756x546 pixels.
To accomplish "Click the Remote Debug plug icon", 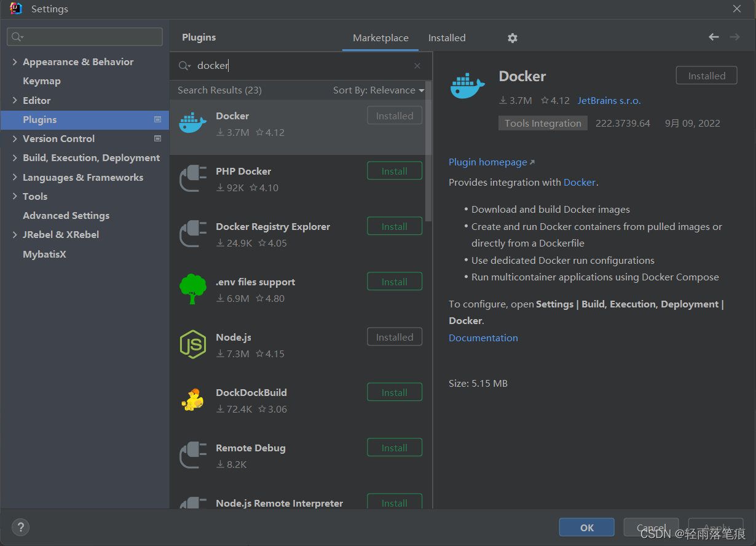I will (x=192, y=456).
